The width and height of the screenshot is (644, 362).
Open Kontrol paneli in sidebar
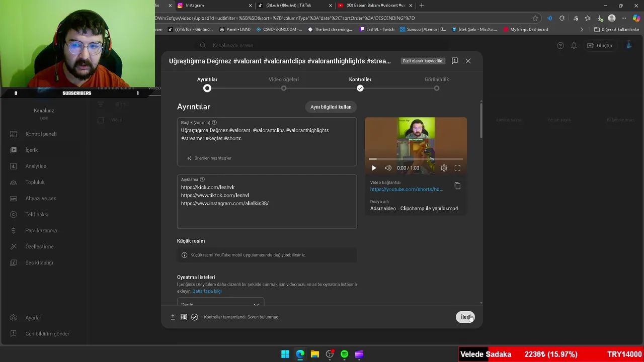[41, 134]
